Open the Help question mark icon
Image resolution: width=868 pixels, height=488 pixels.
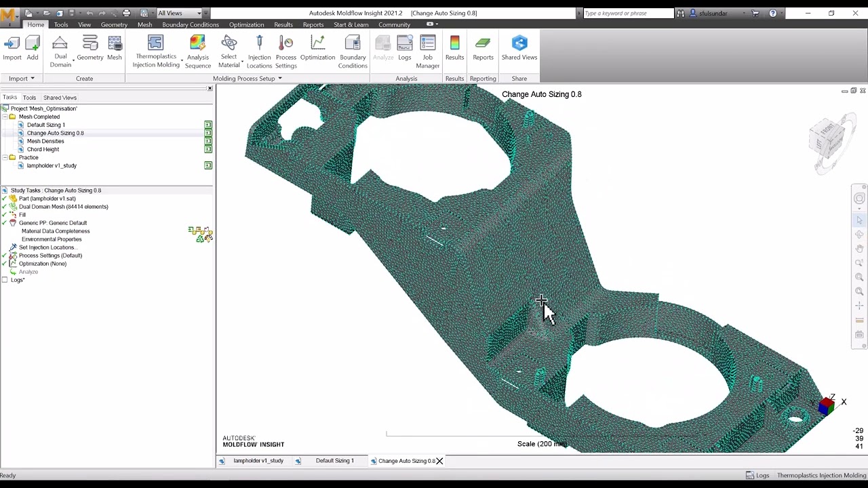pyautogui.click(x=772, y=13)
